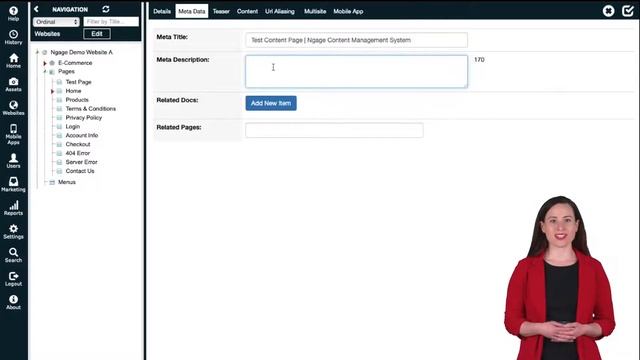640x360 pixels.
Task: Open the Websites globe icon
Action: (x=13, y=108)
